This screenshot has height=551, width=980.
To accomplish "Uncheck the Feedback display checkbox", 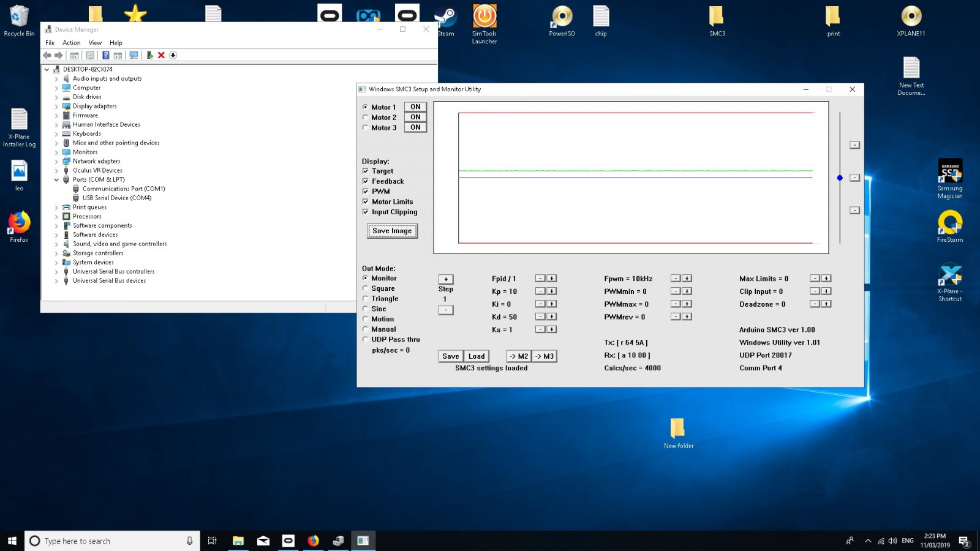I will 366,181.
